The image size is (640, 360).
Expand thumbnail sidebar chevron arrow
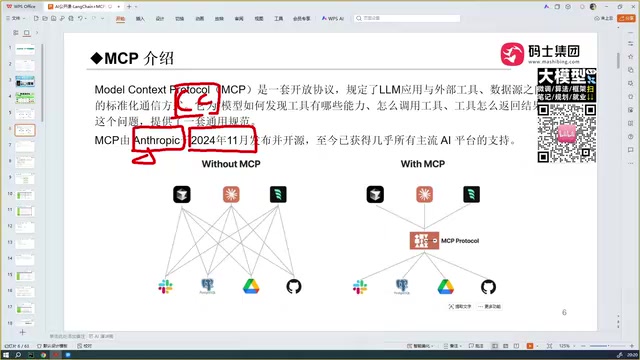[37, 33]
